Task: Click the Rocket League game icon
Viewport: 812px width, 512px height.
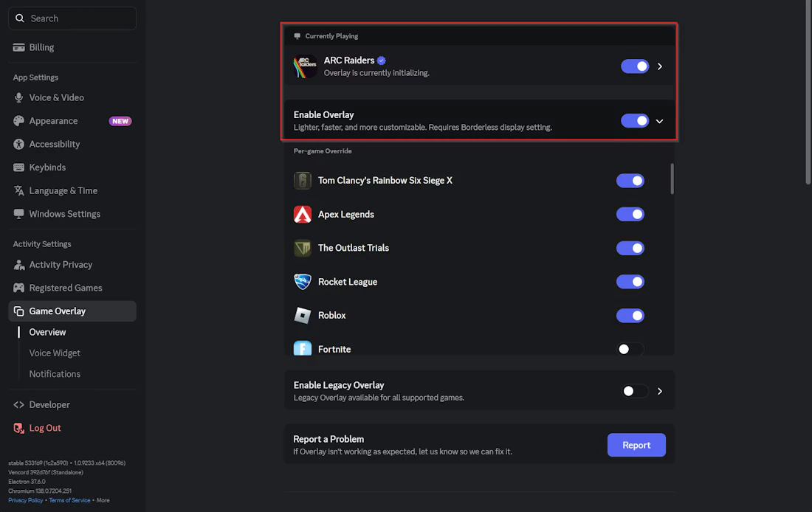Action: tap(303, 282)
